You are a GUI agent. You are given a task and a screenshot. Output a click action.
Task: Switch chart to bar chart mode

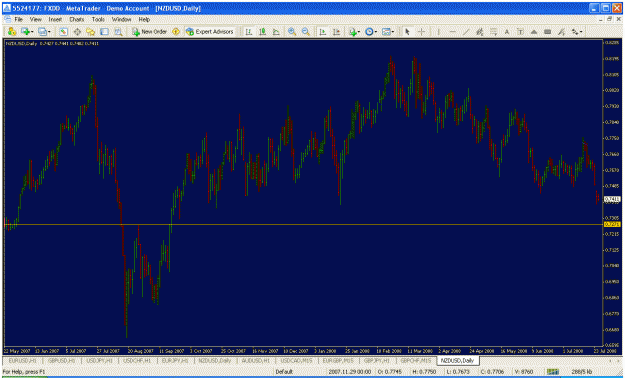pos(249,32)
